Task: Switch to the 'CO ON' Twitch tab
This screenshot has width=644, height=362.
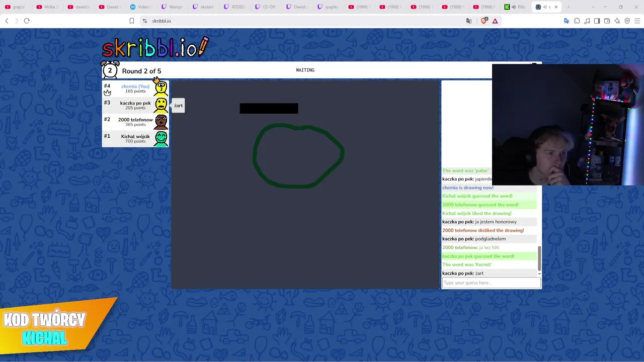Action: 266,7
